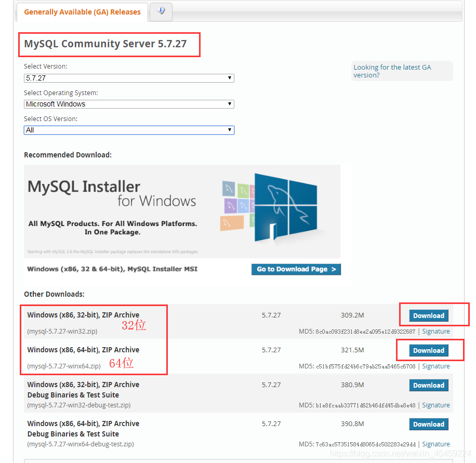Click the Go to Download Page button
The height and width of the screenshot is (463, 476).
(296, 269)
